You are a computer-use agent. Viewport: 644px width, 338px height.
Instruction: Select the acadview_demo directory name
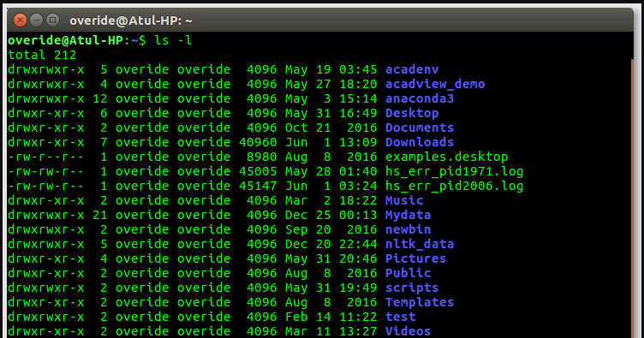coord(435,84)
